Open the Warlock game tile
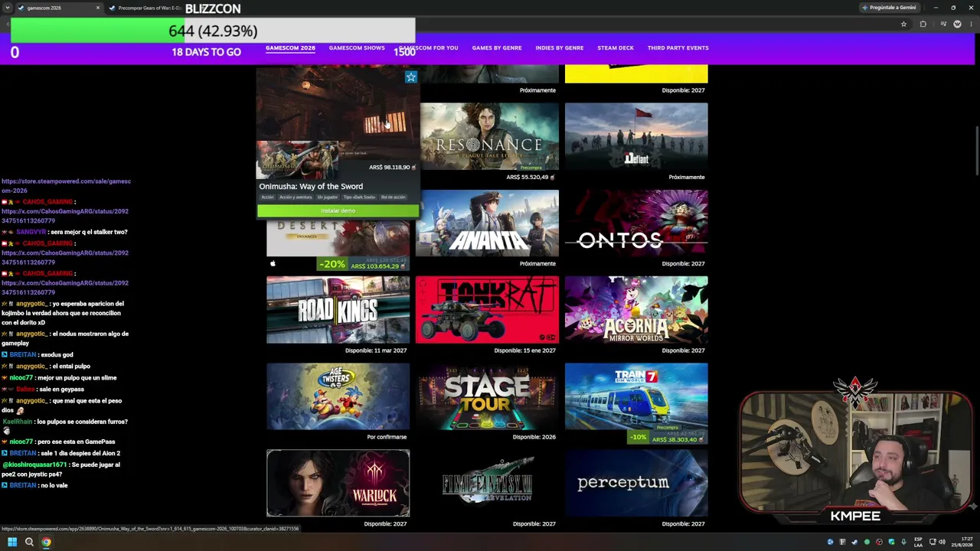The width and height of the screenshot is (980, 551). [338, 483]
